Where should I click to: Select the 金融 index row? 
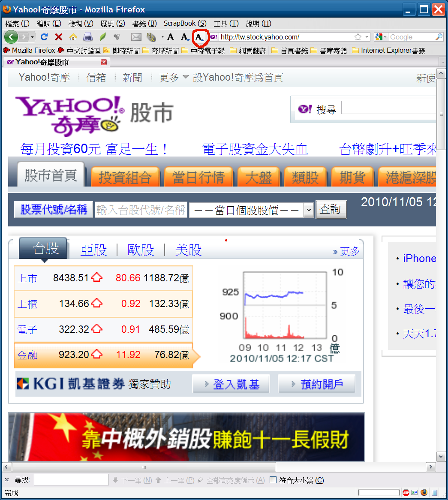103,355
